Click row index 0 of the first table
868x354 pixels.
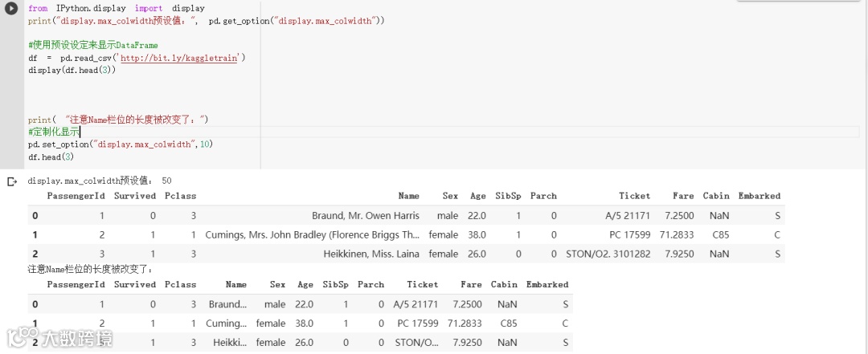tap(35, 216)
